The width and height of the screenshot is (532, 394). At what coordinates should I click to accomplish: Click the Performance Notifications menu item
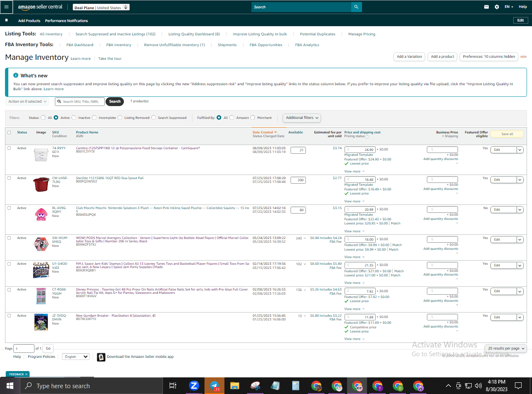66,21
